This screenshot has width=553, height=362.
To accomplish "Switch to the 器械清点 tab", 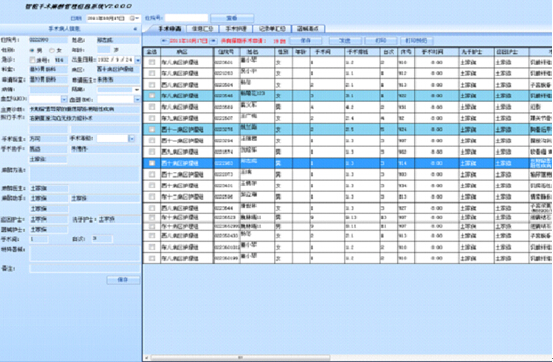I will (x=308, y=29).
